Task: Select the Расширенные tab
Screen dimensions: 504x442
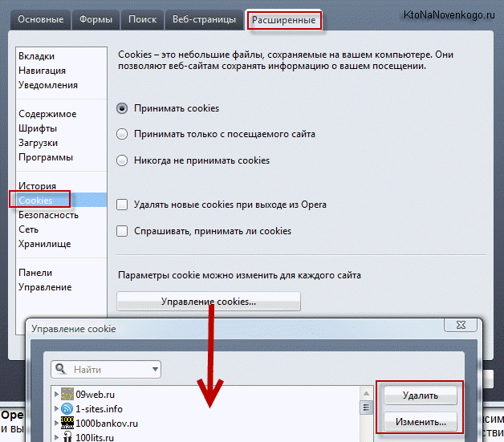Action: coord(284,20)
